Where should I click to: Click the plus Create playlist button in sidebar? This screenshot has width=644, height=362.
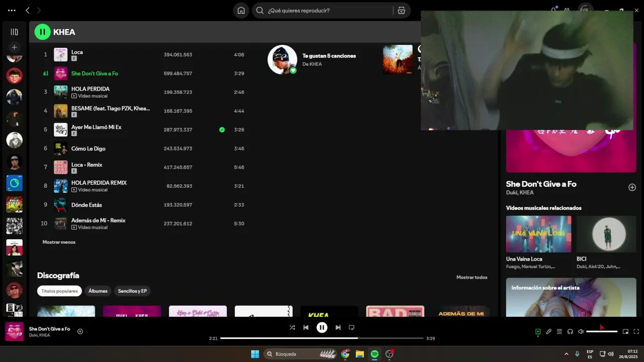(x=14, y=47)
